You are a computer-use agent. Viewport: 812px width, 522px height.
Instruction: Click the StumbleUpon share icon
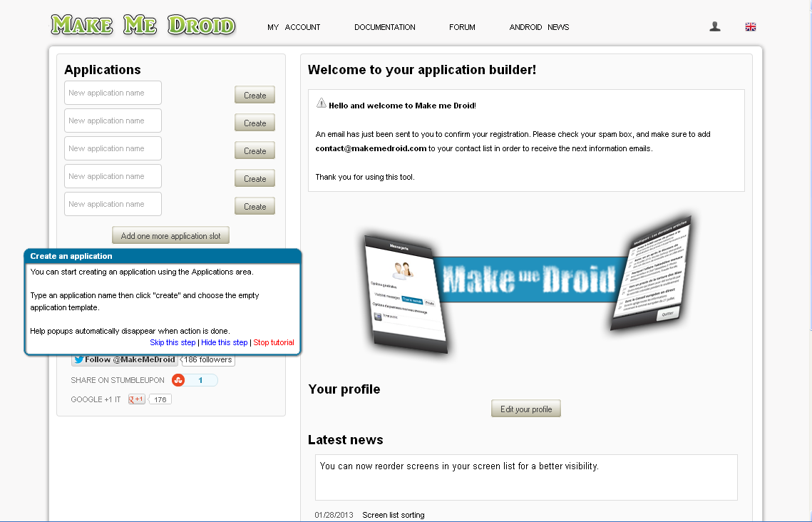tap(178, 380)
